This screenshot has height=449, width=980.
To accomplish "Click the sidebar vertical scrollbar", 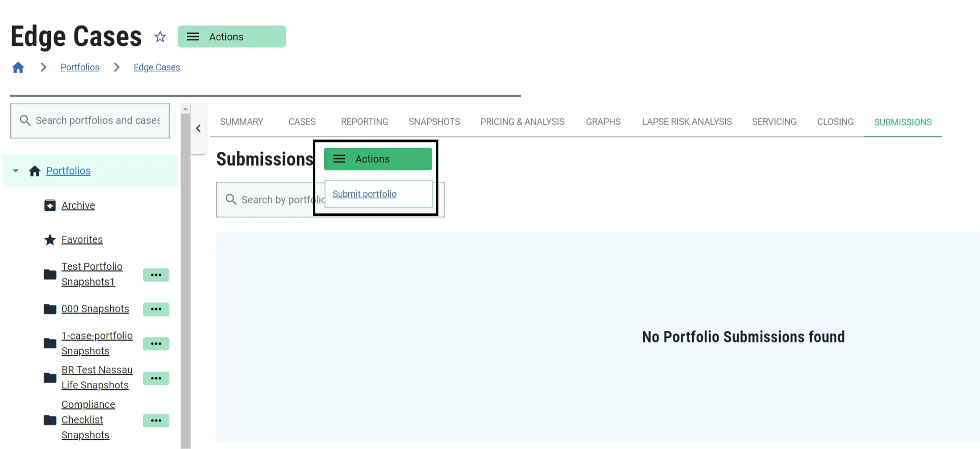I will point(185,280).
